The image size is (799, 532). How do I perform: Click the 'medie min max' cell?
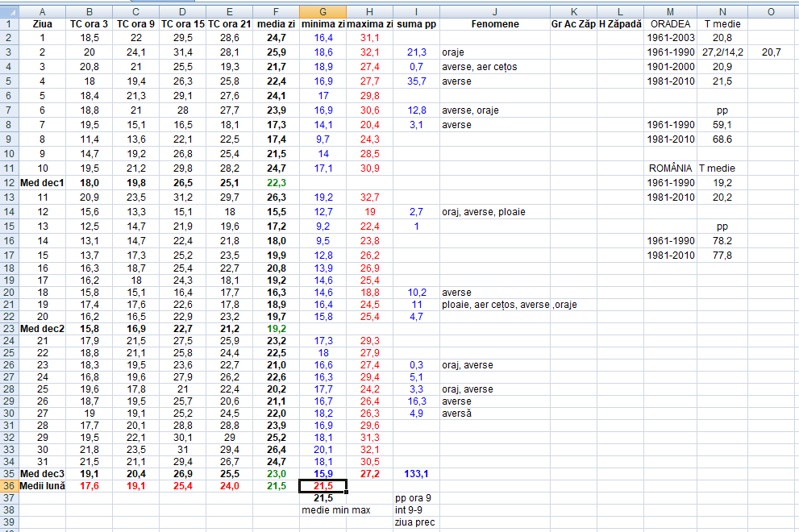335,510
